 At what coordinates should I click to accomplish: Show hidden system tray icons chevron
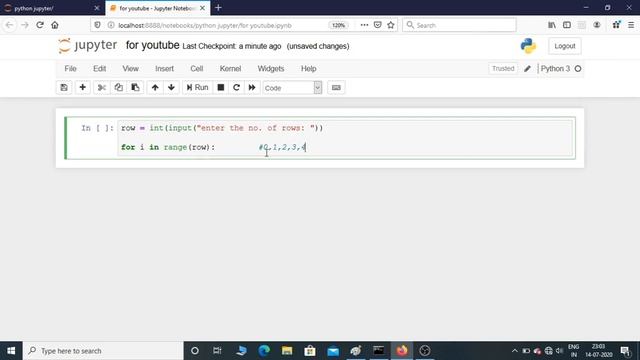click(515, 351)
